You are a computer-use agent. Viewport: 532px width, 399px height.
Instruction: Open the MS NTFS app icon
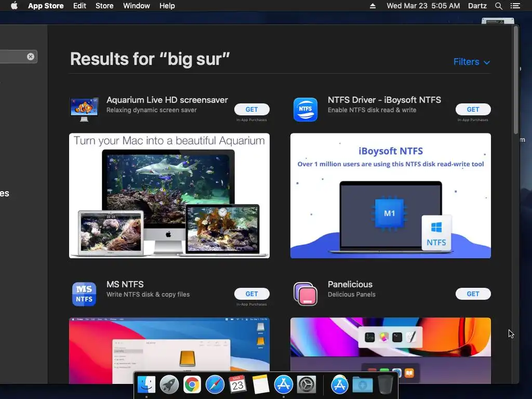pyautogui.click(x=84, y=294)
